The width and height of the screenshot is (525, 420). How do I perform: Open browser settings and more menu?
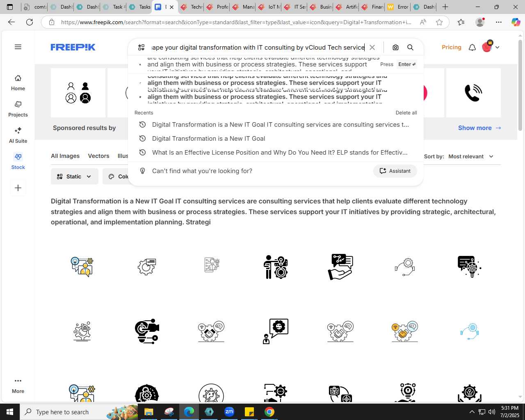(499, 22)
